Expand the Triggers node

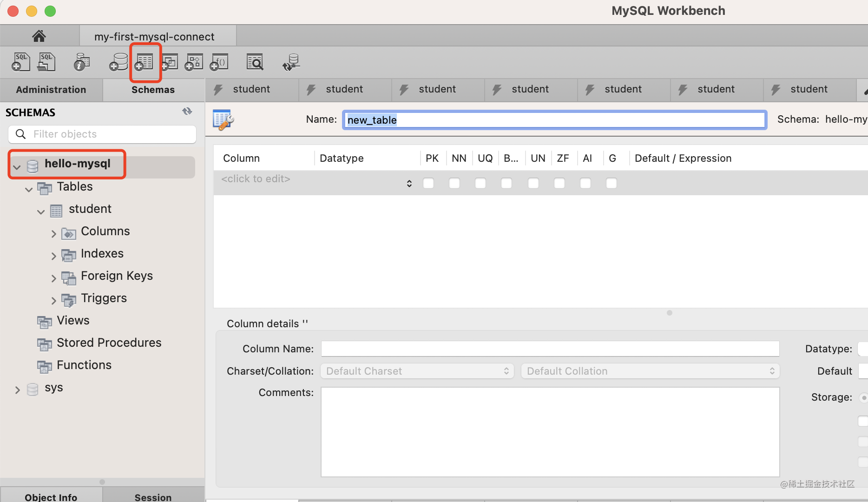pos(53,300)
